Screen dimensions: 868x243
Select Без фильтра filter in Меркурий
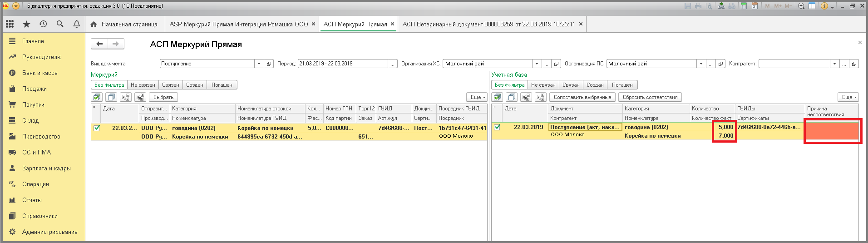pos(109,85)
